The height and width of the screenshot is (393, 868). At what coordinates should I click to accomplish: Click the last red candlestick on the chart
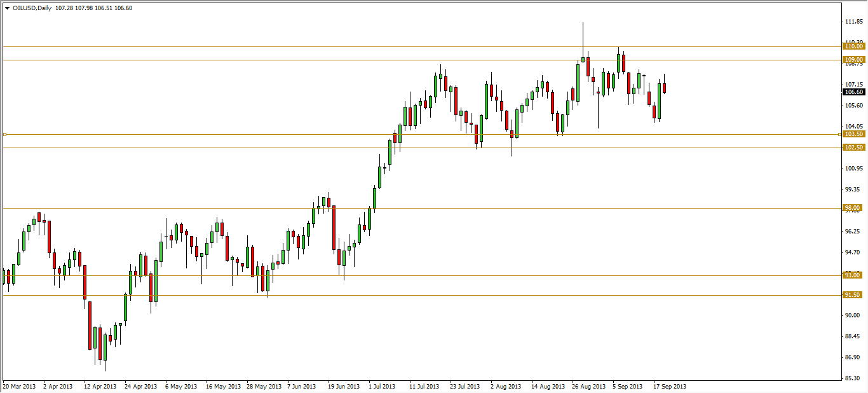(664, 88)
